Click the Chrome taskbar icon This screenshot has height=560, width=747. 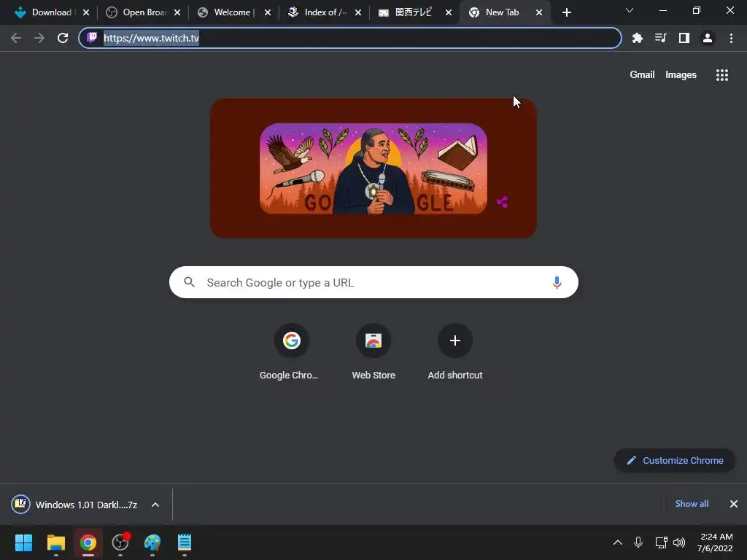pos(88,542)
